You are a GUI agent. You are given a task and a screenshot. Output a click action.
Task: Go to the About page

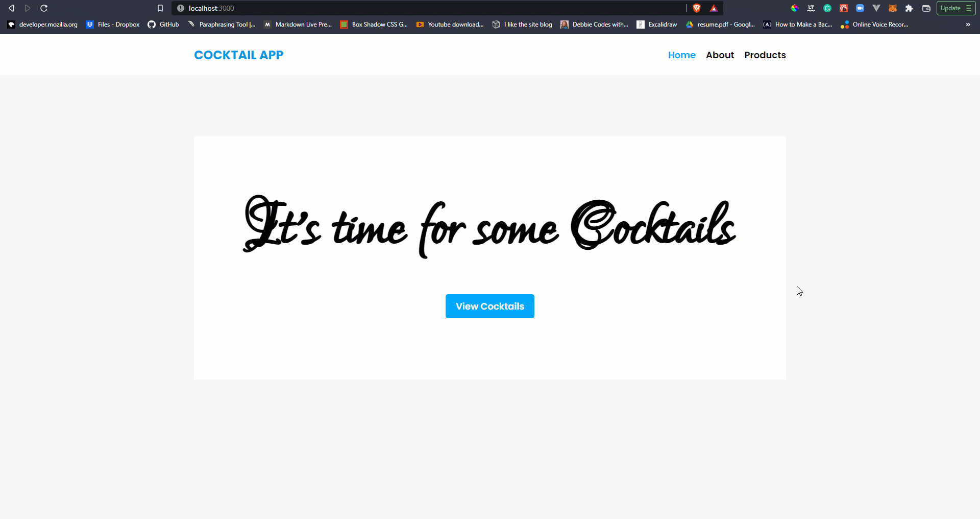[x=720, y=55]
